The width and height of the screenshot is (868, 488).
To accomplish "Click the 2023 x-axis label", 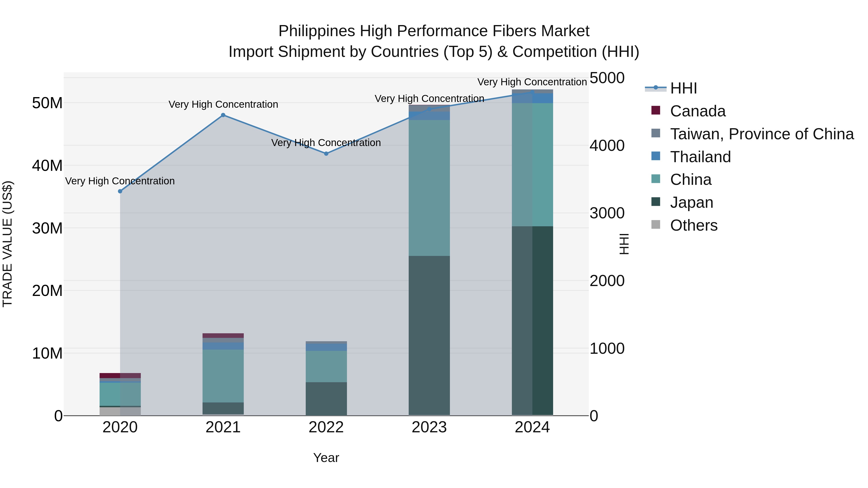I will (x=429, y=427).
